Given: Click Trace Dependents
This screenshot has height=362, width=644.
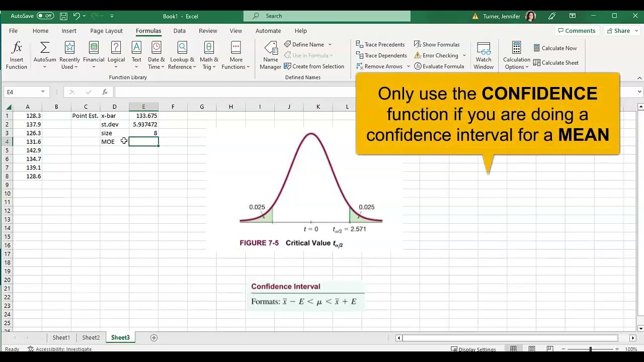Looking at the screenshot, I should (x=381, y=55).
